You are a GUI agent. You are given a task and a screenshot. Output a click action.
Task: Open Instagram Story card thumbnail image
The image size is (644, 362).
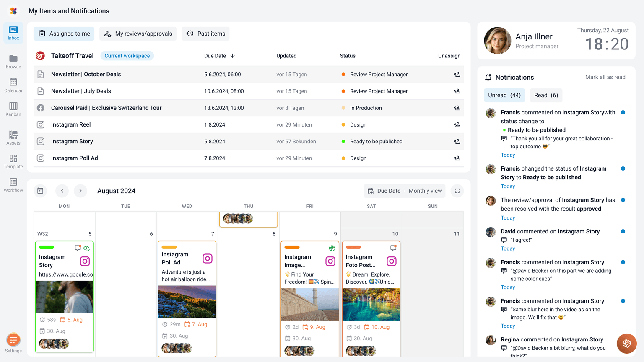pyautogui.click(x=65, y=297)
